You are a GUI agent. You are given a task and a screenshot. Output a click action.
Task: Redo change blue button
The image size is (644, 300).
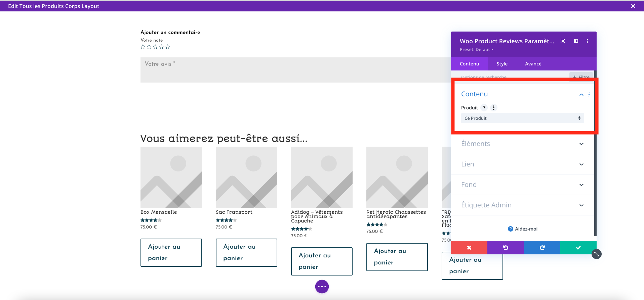(542, 248)
